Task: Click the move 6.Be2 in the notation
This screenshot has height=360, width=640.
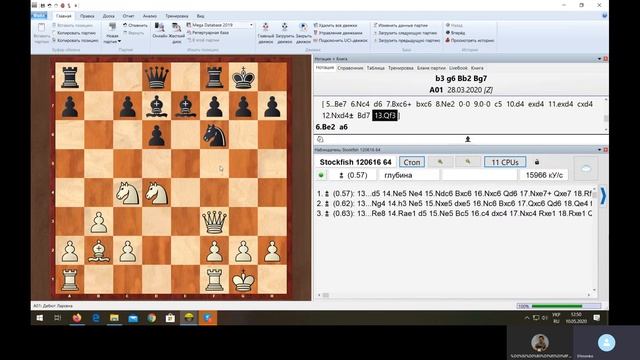Action: coord(325,127)
